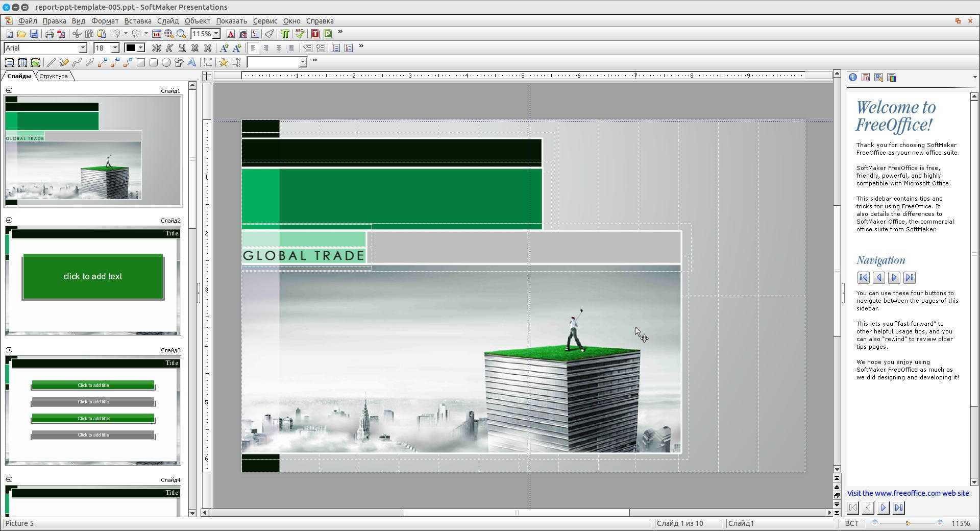Select the rectangle shape tool
The image size is (980, 531).
140,62
